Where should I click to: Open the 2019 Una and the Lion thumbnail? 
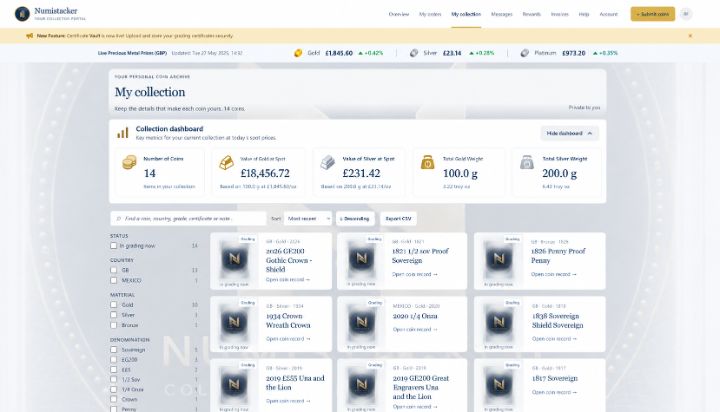[x=234, y=385]
